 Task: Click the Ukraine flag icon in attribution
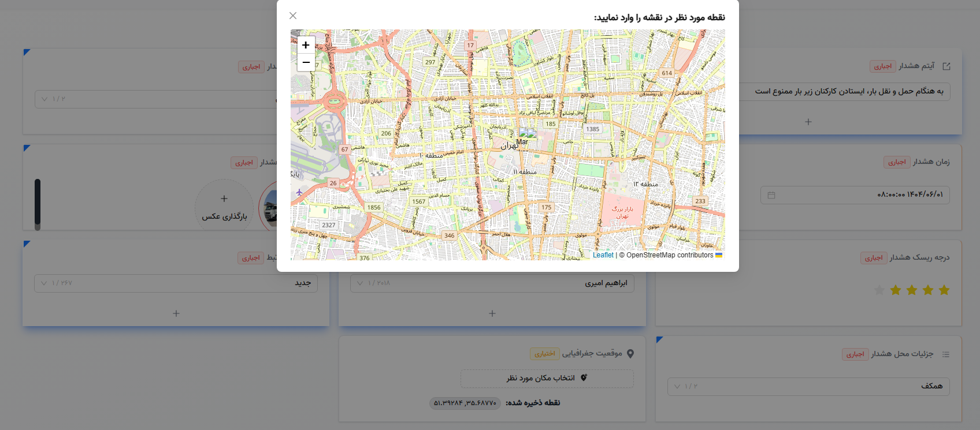[x=719, y=255]
